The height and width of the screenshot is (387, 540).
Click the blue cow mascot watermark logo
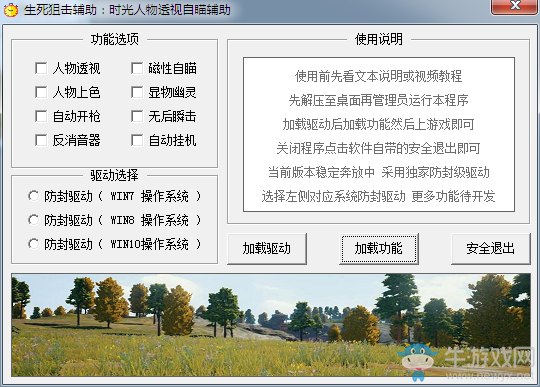coord(417,361)
